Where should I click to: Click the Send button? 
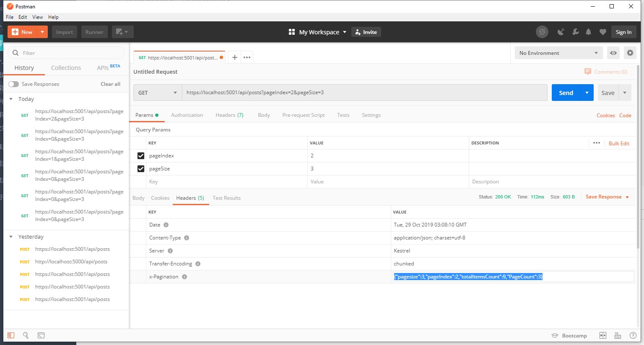(x=566, y=93)
